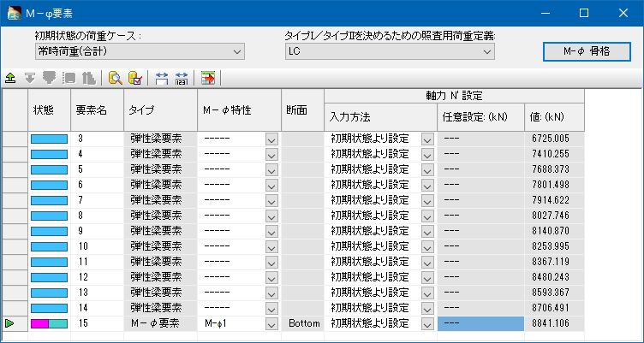Click the column width fit icon
The image size is (644, 343).
[162, 78]
